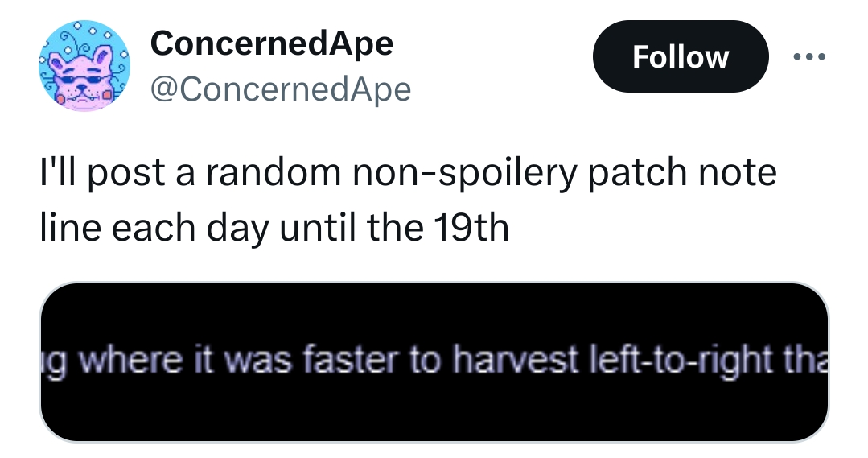Image resolution: width=868 pixels, height=458 pixels.
Task: Click the word 'Follow' on the button
Action: click(x=681, y=57)
